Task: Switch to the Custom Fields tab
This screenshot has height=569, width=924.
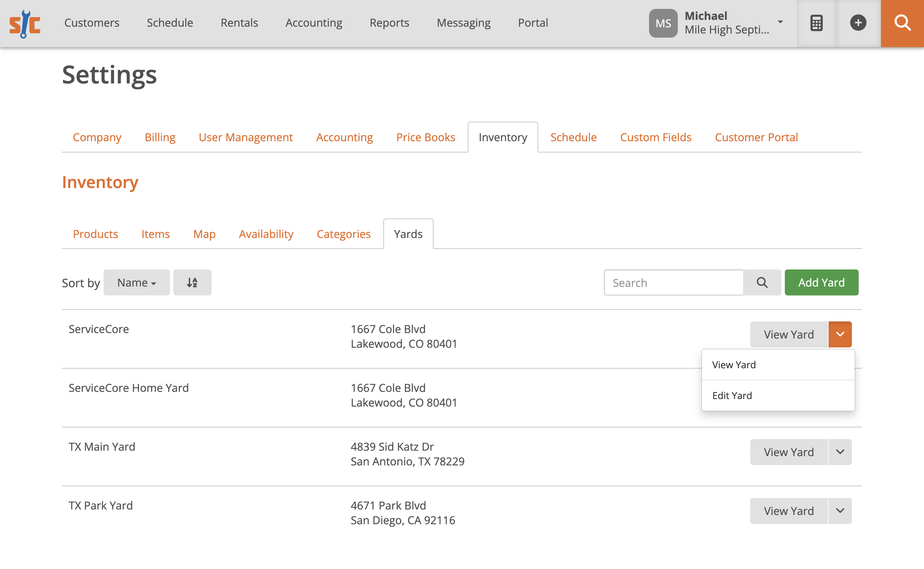Action: tap(656, 137)
